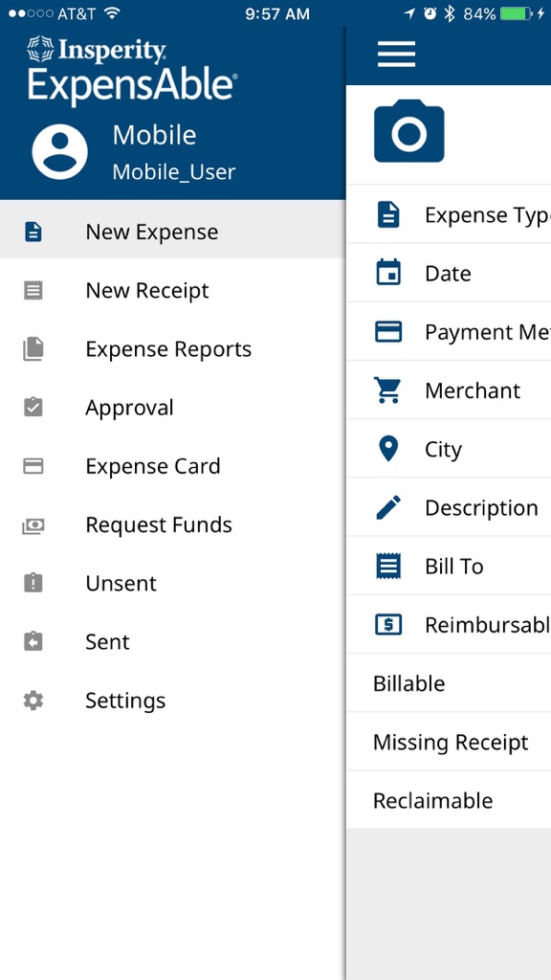The height and width of the screenshot is (980, 551).
Task: Tap the Reclaimable row
Action: coord(449,801)
